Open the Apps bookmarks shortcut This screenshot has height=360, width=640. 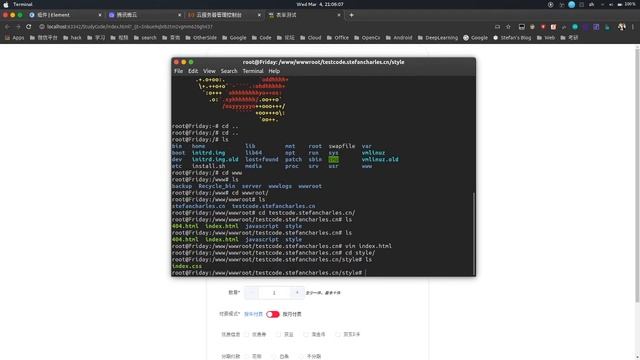pyautogui.click(x=14, y=38)
